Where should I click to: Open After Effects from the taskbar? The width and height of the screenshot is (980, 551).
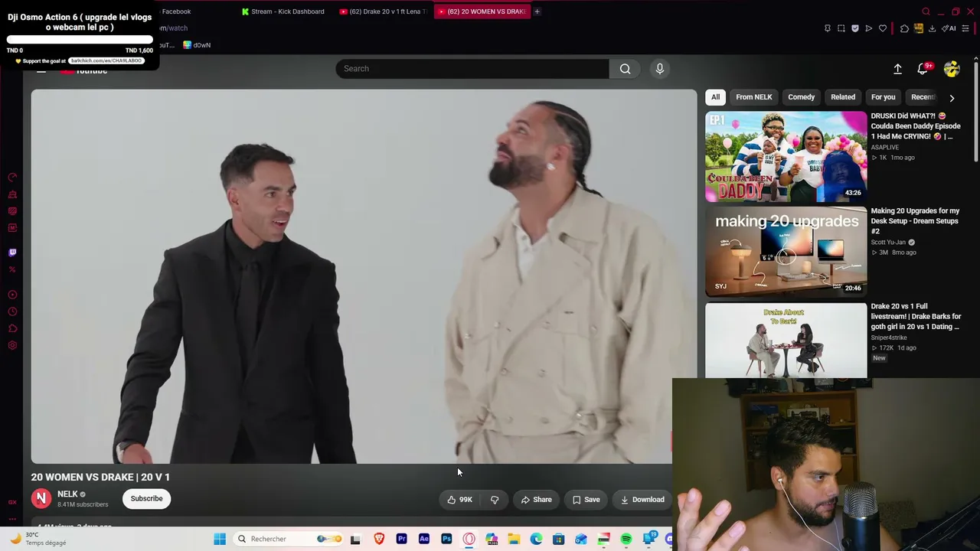click(424, 539)
